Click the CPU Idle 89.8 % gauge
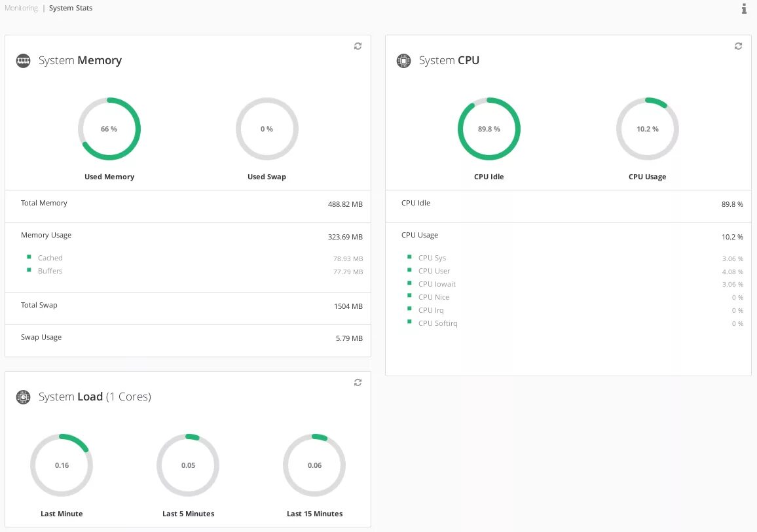 [489, 129]
